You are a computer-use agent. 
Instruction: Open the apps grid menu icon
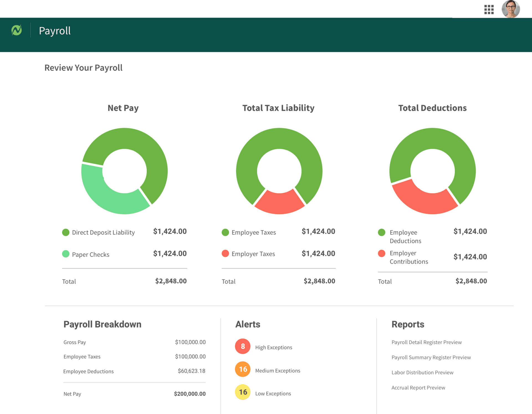(x=489, y=9)
